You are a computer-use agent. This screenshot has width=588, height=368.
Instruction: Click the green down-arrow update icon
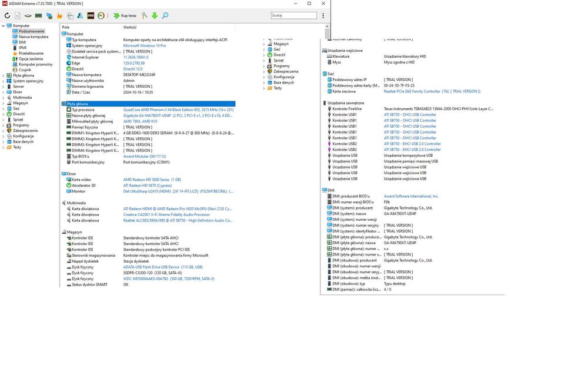pyautogui.click(x=155, y=15)
